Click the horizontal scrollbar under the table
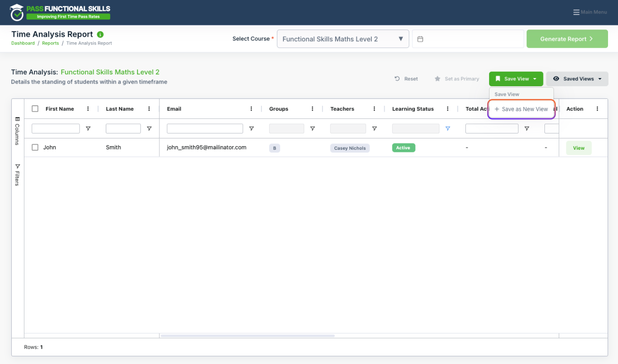 247,336
